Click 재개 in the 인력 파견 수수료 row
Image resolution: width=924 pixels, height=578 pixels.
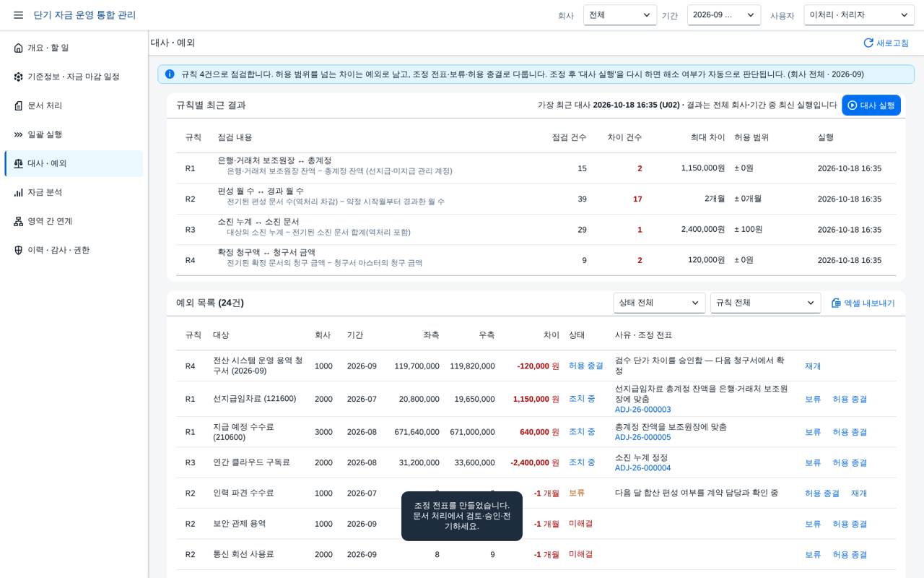click(x=859, y=493)
